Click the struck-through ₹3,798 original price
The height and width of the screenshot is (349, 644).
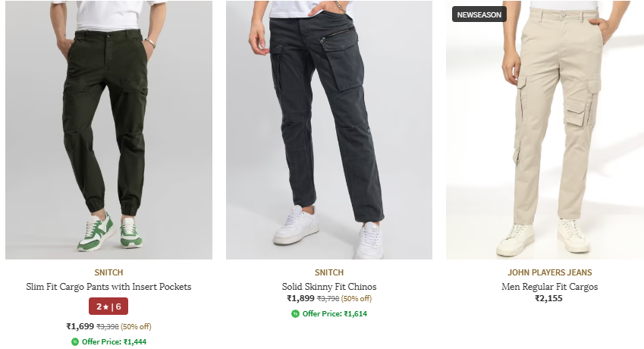tap(328, 299)
